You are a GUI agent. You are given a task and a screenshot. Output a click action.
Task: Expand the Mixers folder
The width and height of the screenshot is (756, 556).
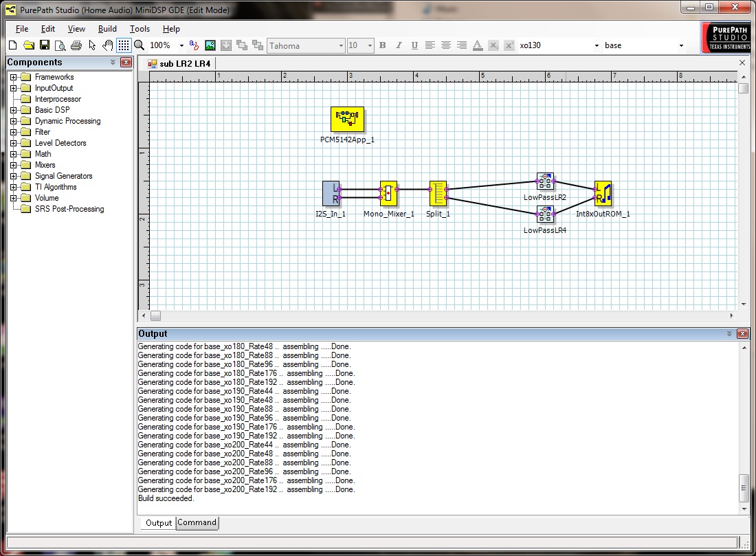(14, 165)
